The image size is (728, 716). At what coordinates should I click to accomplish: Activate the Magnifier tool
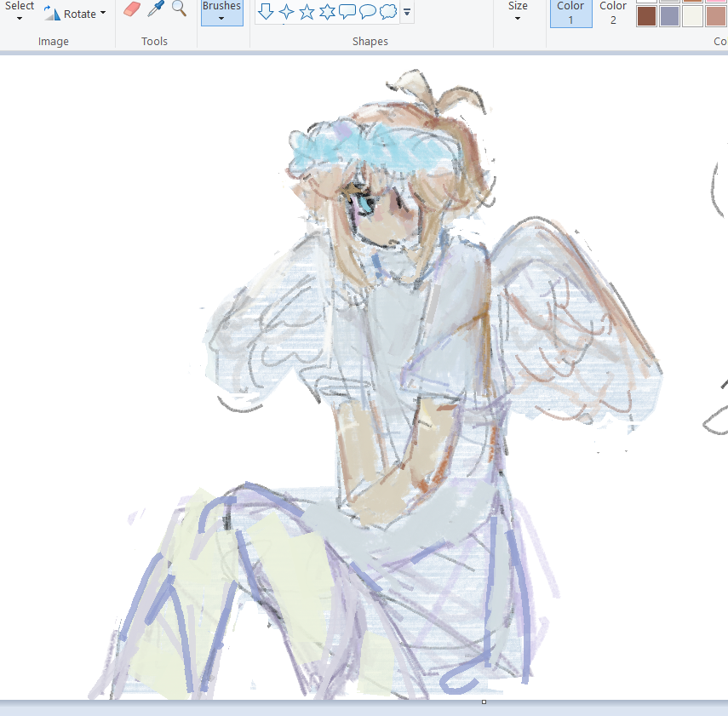[x=179, y=9]
